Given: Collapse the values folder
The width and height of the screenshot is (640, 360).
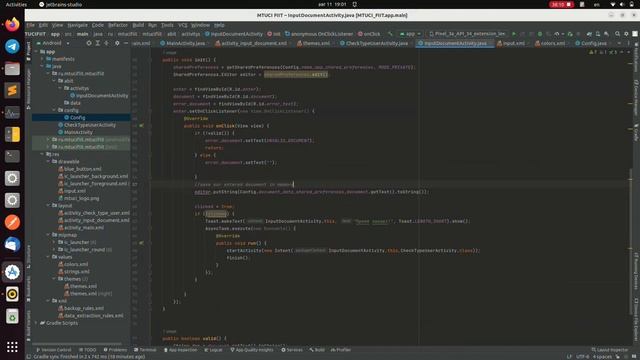Looking at the screenshot, I should (x=48, y=257).
